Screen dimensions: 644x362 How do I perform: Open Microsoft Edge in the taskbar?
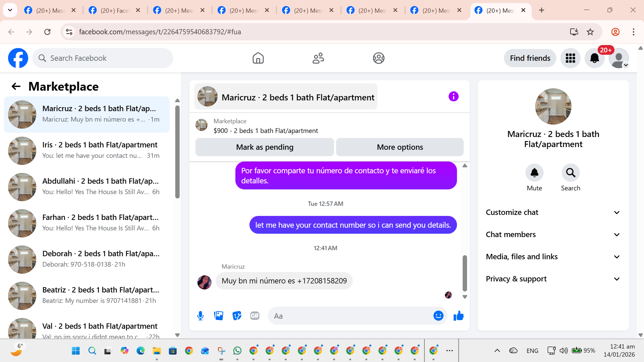[140, 351]
